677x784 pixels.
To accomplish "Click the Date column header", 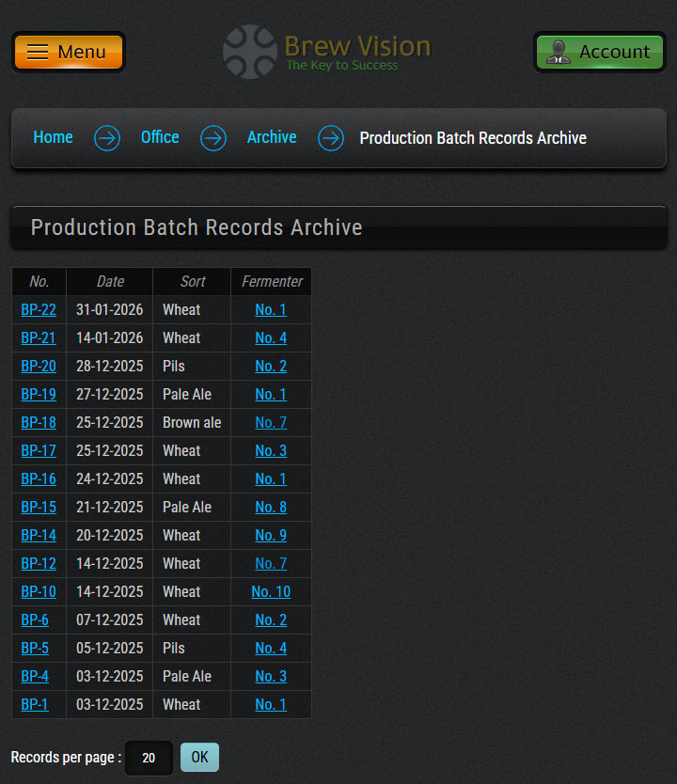I will pos(110,281).
